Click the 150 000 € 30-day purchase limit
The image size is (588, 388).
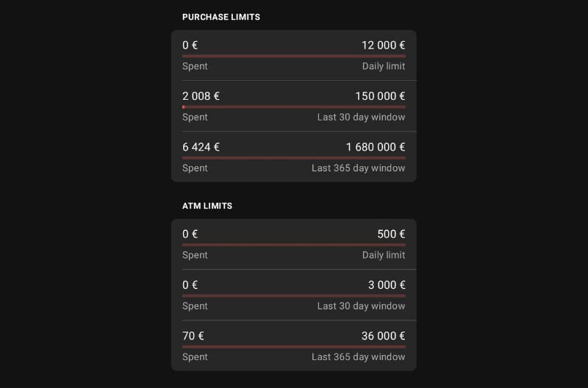(x=380, y=96)
